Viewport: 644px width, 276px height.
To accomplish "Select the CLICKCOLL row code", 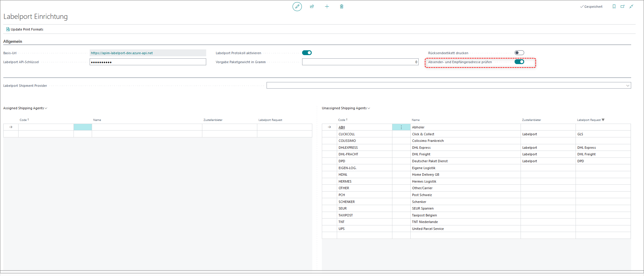I will 365,134.
